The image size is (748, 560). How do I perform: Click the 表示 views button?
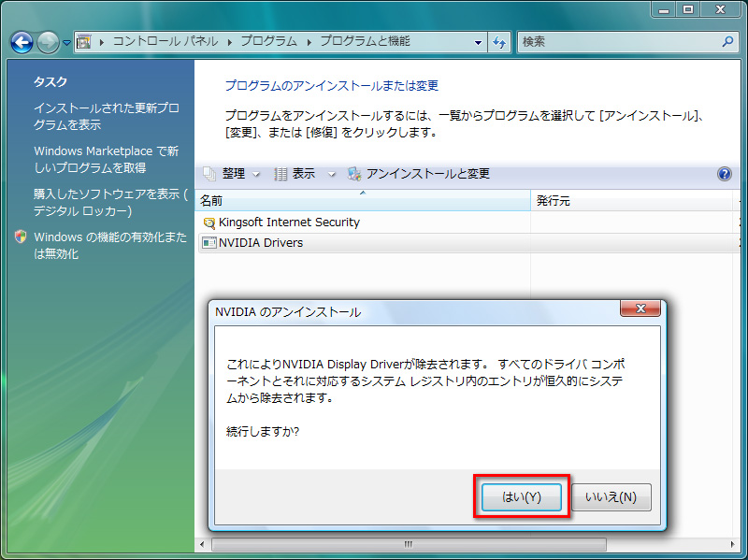click(295, 174)
